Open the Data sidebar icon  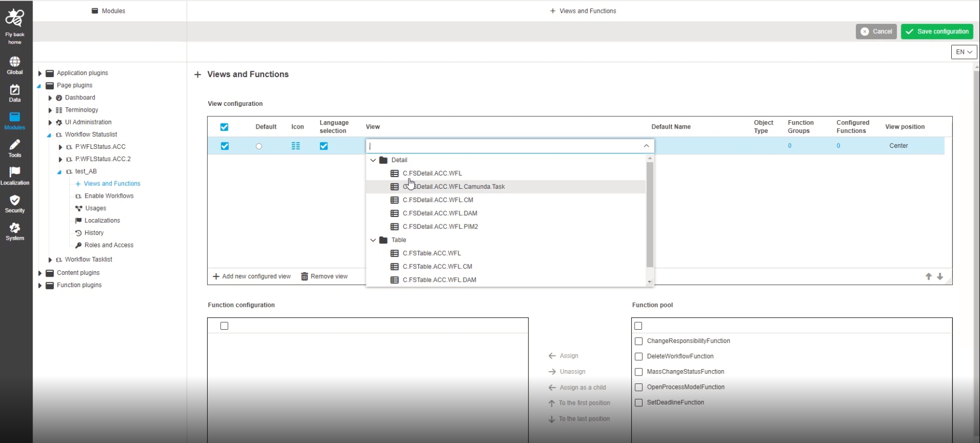(x=14, y=93)
